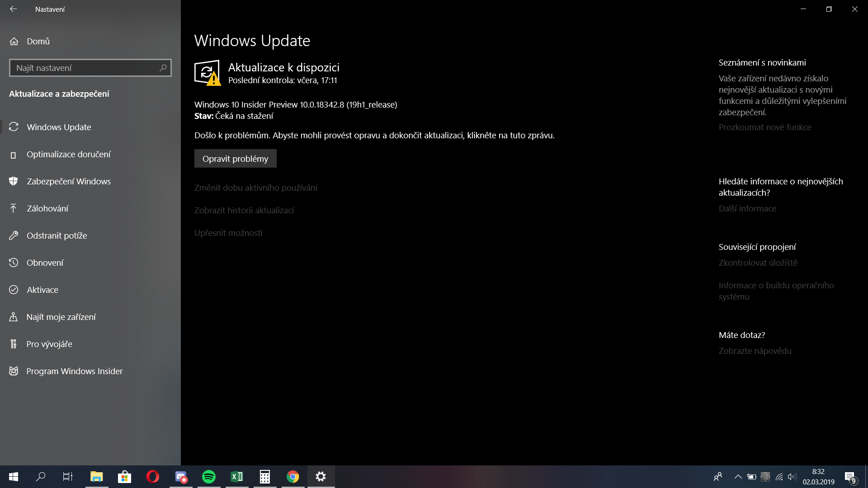Show hidden system tray icons chevron
The width and height of the screenshot is (868, 488).
pyautogui.click(x=738, y=477)
